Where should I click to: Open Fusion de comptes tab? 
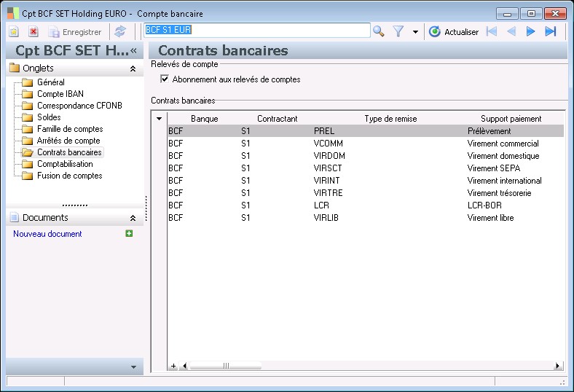[x=69, y=176]
